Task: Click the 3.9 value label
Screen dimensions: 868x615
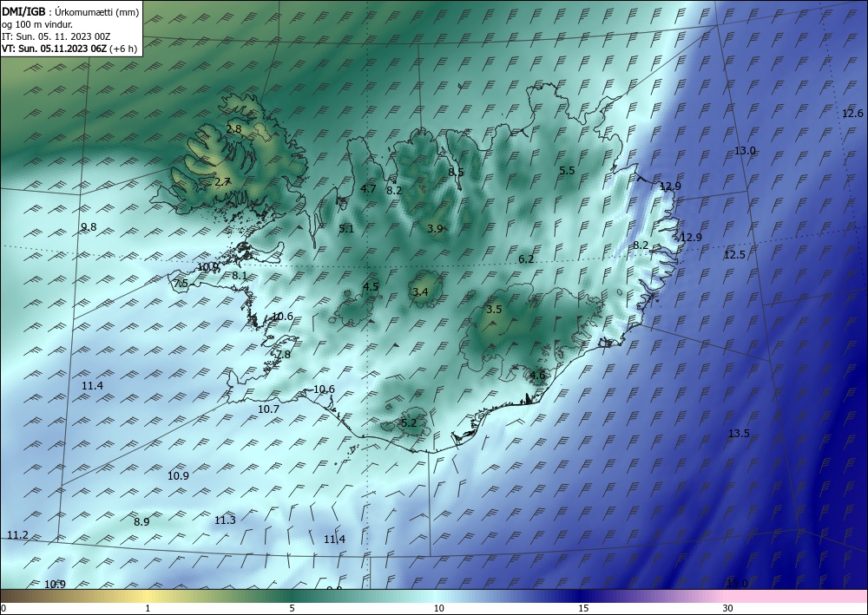Action: (x=435, y=228)
